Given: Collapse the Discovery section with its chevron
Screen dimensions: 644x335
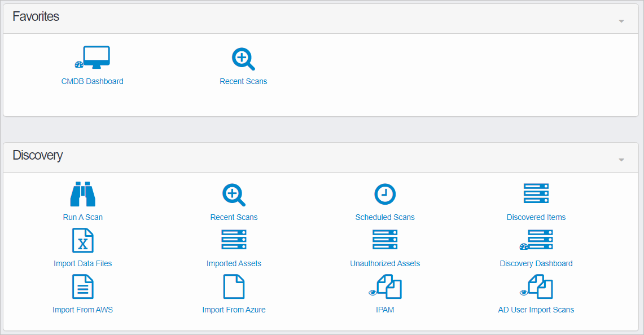Looking at the screenshot, I should tap(621, 159).
